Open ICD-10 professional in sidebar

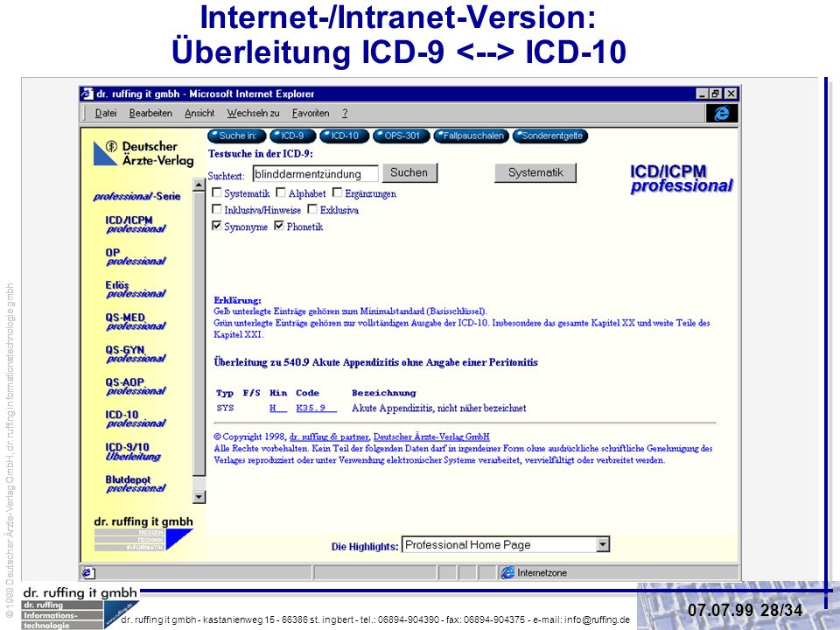pos(136,419)
